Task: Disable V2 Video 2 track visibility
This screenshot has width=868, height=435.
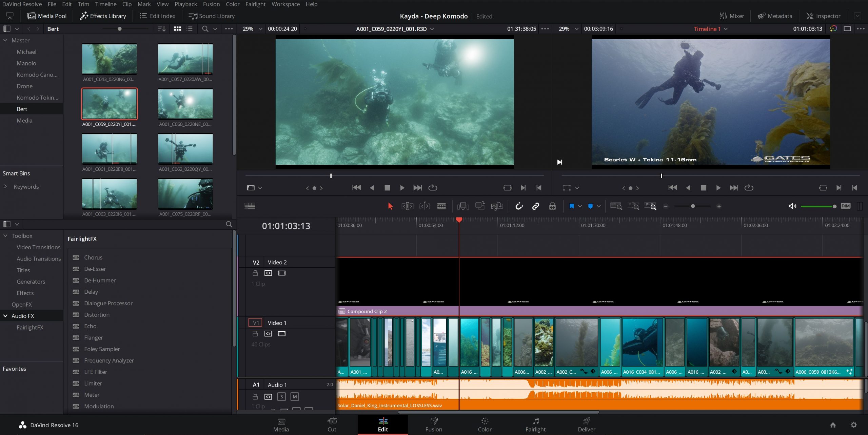Action: click(x=281, y=272)
